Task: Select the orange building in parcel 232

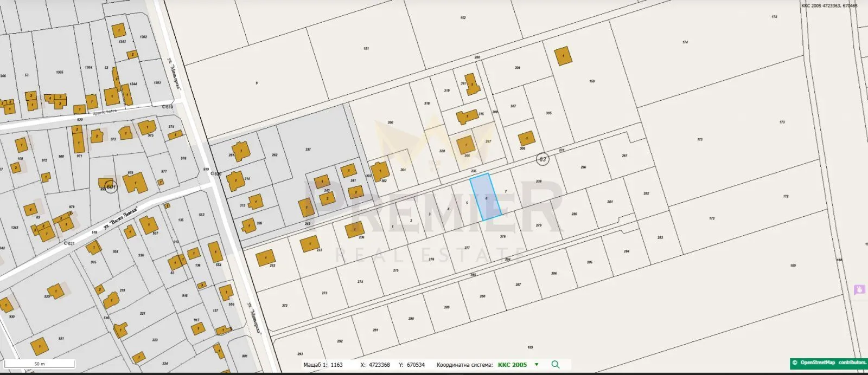Action: 265,258
